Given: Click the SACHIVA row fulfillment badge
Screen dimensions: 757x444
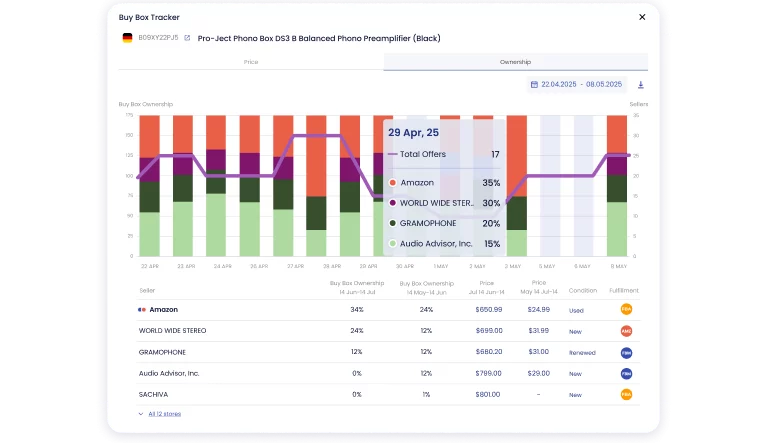Looking at the screenshot, I should pos(626,394).
